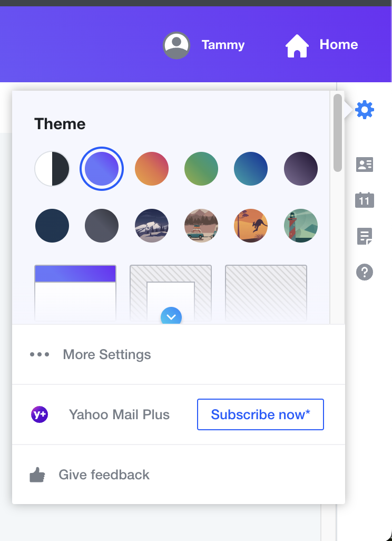The height and width of the screenshot is (541, 392).
Task: Go to Home link in header
Action: (339, 44)
